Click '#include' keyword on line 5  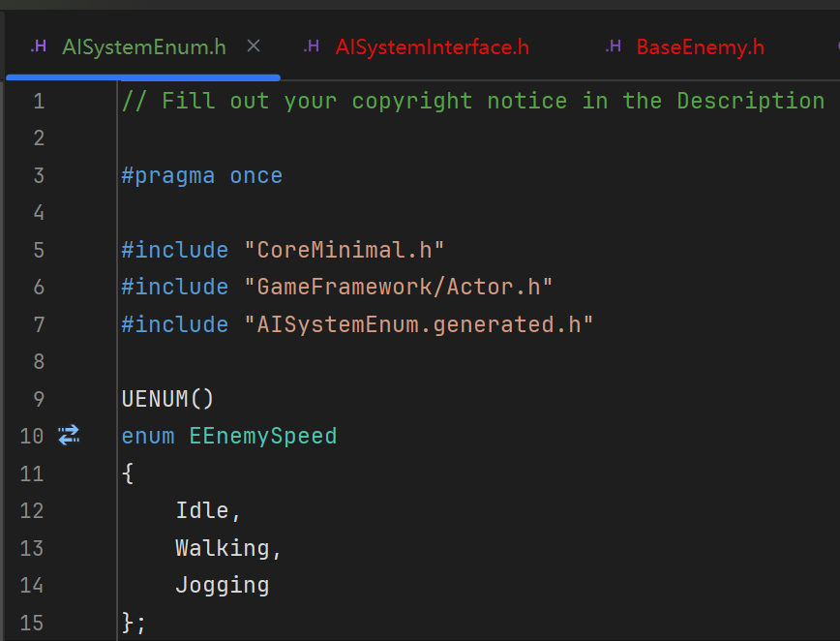tap(174, 250)
